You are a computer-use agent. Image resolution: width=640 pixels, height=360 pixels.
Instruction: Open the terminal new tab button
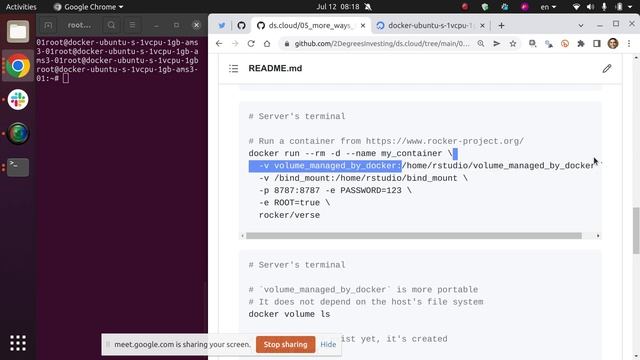click(48, 25)
